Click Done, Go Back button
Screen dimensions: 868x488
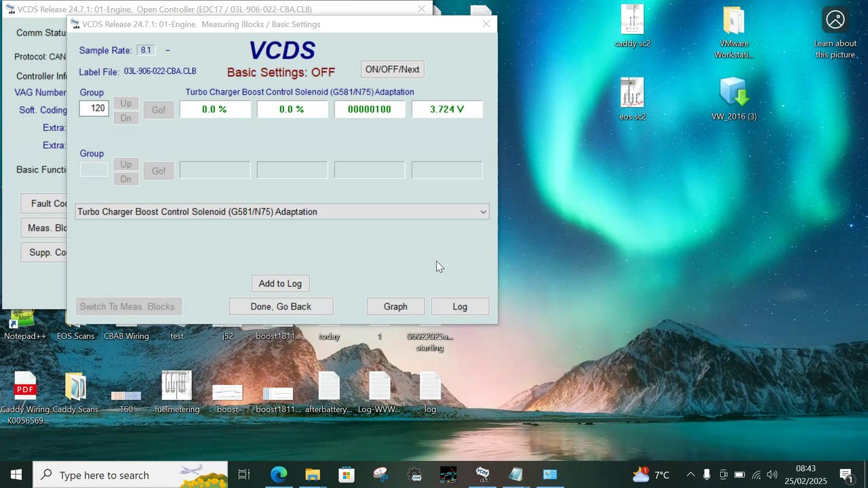click(x=281, y=306)
